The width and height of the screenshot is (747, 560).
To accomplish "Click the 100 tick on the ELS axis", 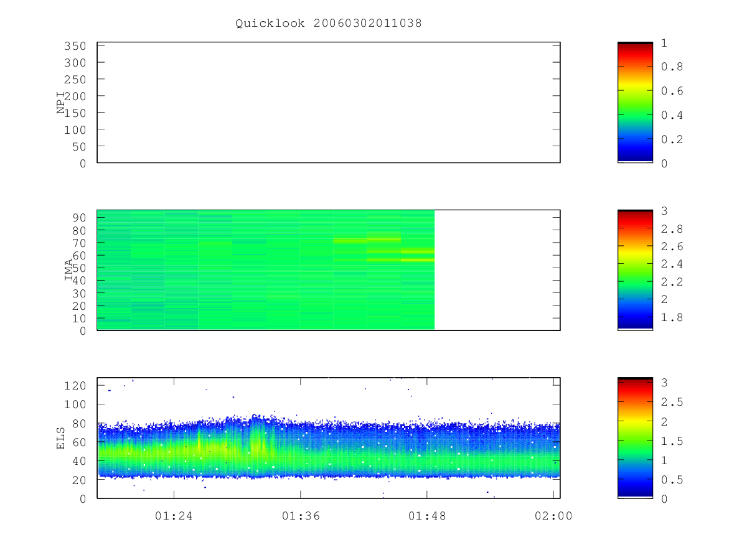I will click(74, 404).
